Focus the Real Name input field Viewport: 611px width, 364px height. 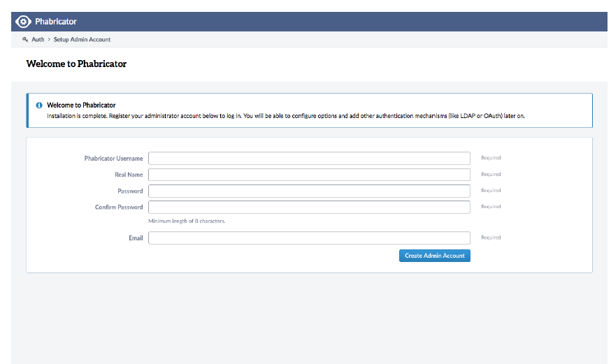click(x=309, y=175)
